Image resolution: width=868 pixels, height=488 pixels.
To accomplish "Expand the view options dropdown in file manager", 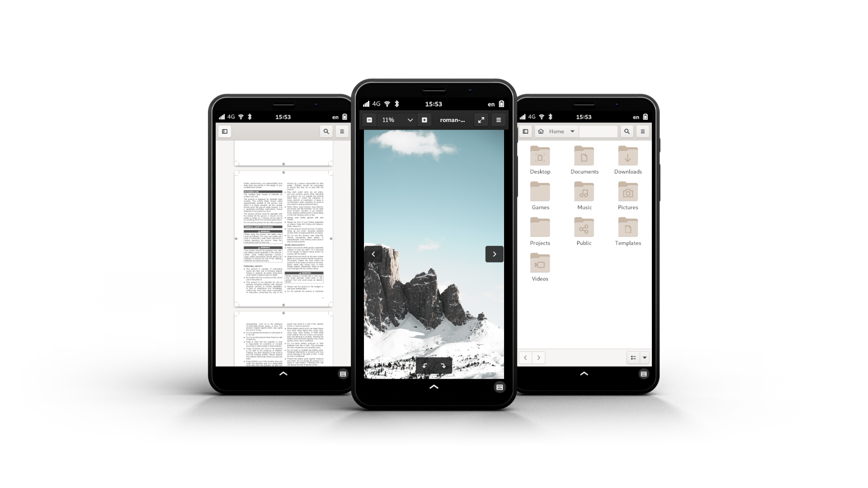I will pyautogui.click(x=644, y=357).
